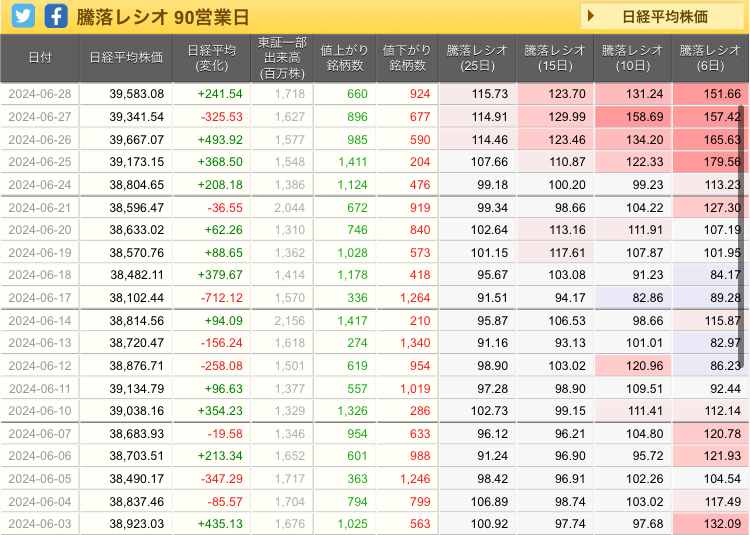750x535 pixels.
Task: Select the date 2024-06-12
Action: point(40,365)
